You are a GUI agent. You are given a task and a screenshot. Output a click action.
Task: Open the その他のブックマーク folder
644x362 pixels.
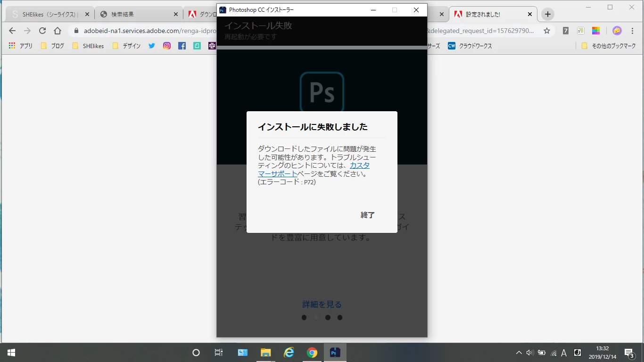pos(609,46)
